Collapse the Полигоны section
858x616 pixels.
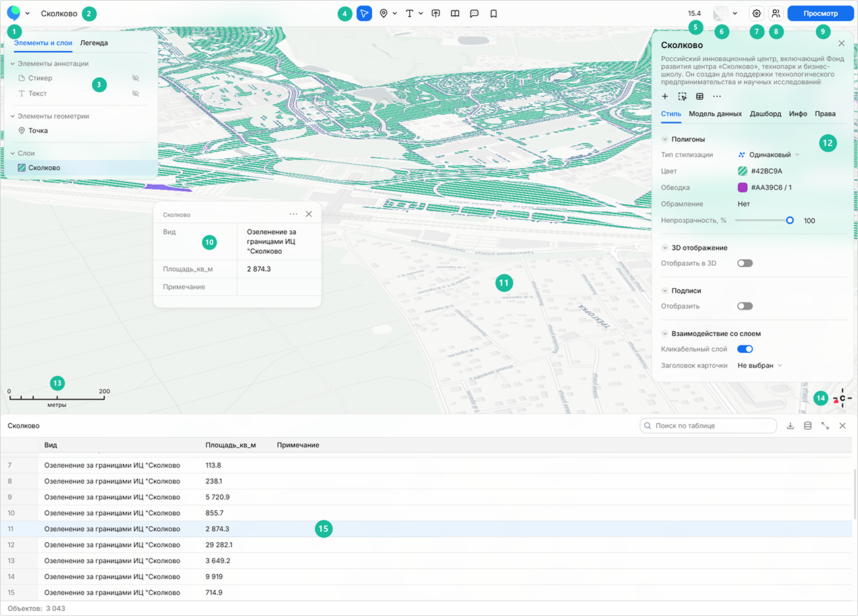click(665, 139)
